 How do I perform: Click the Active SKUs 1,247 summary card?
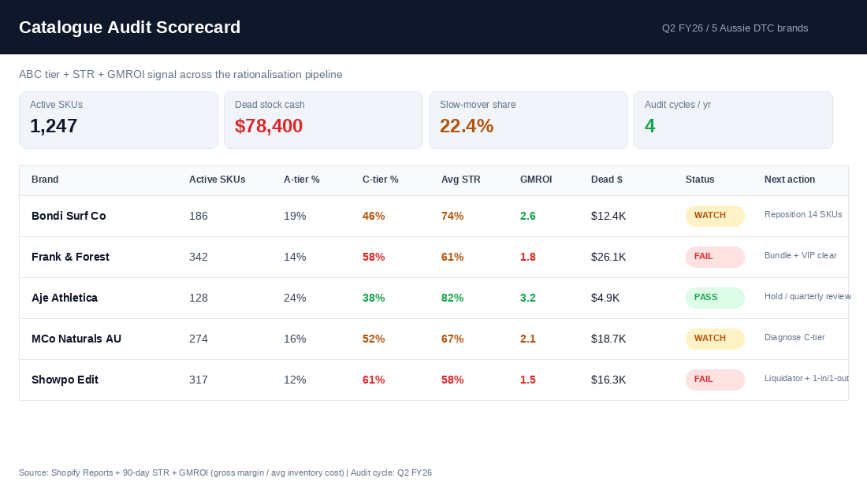pos(118,120)
